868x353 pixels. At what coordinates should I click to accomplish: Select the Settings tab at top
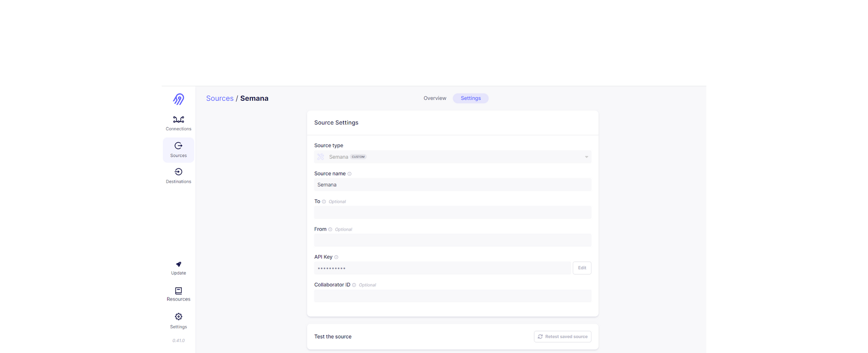pos(470,98)
